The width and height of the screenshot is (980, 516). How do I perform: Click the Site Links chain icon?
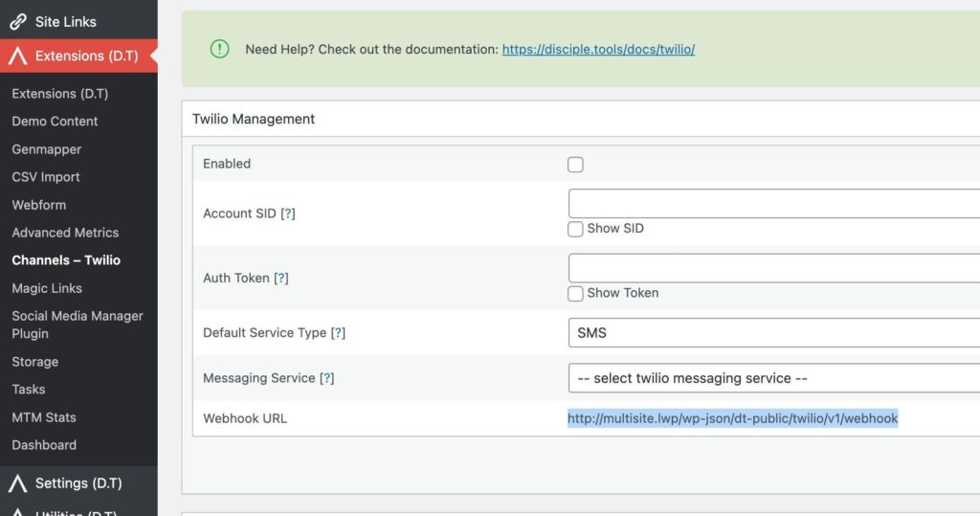coord(17,21)
